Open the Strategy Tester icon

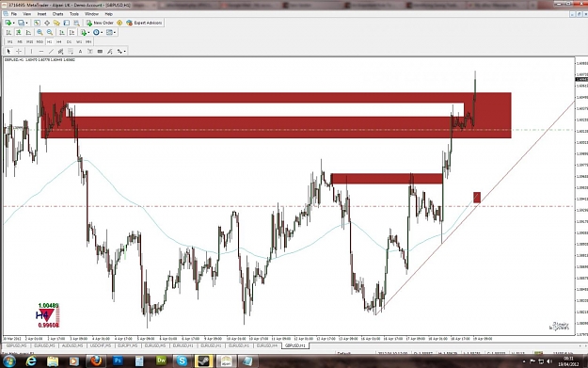click(x=76, y=23)
